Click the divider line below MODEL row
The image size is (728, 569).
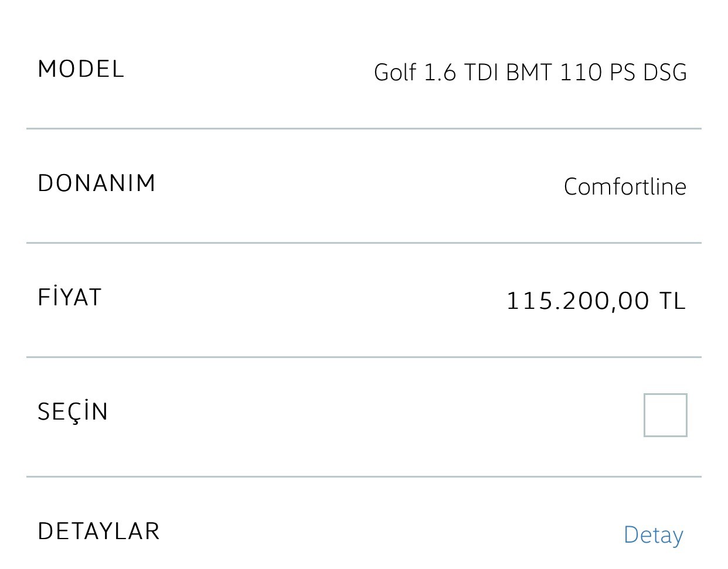[x=364, y=128]
